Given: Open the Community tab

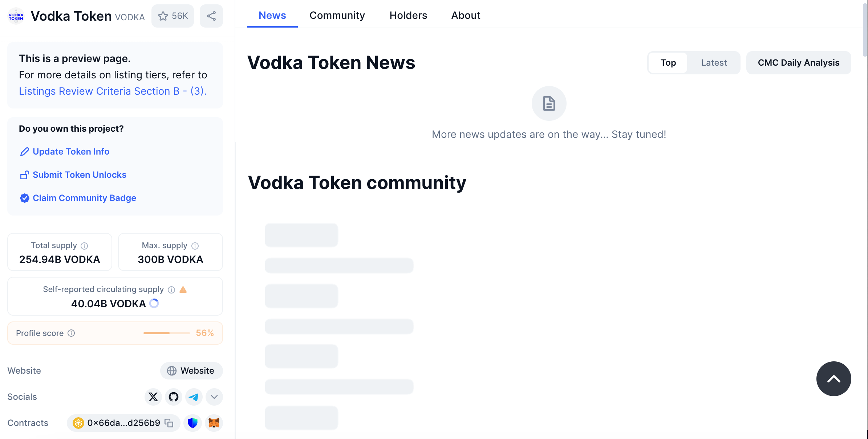Looking at the screenshot, I should click(337, 15).
